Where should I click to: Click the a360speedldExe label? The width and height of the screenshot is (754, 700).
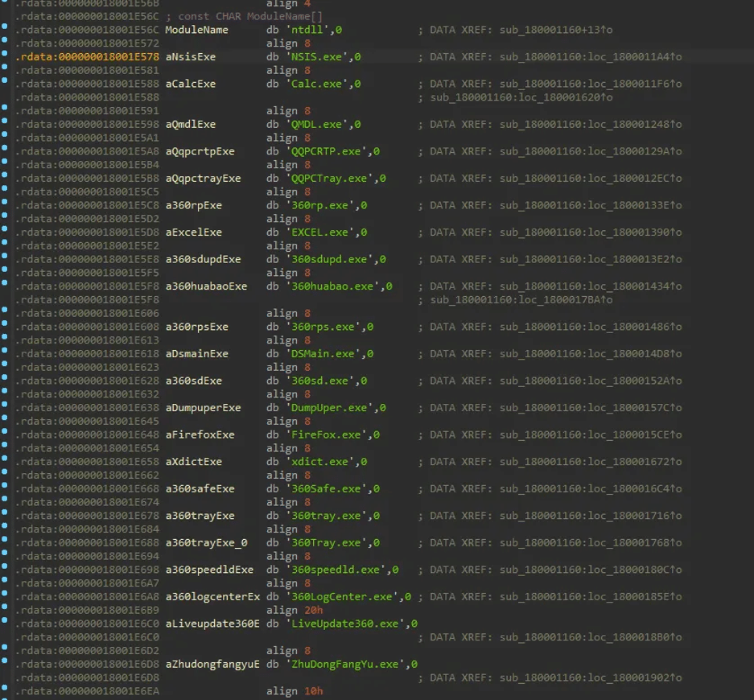209,569
